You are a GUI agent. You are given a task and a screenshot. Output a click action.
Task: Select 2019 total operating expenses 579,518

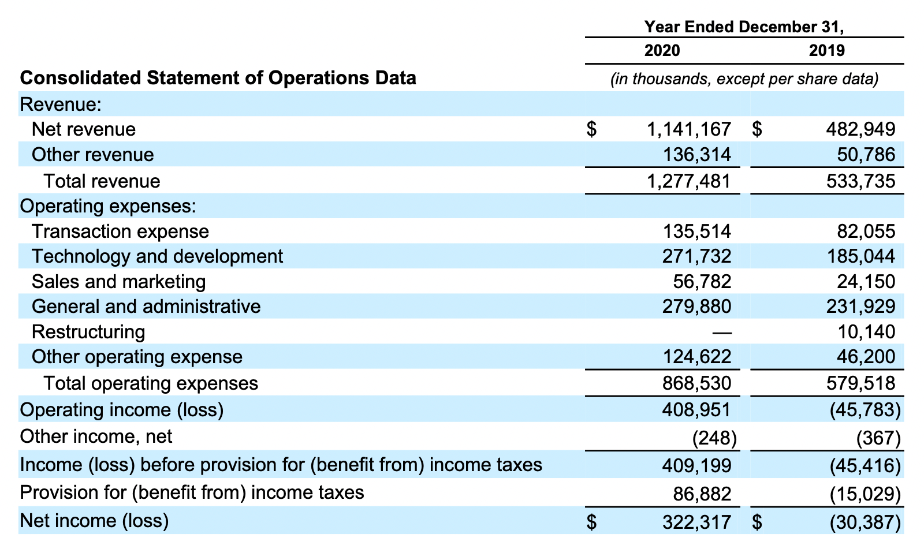(861, 383)
